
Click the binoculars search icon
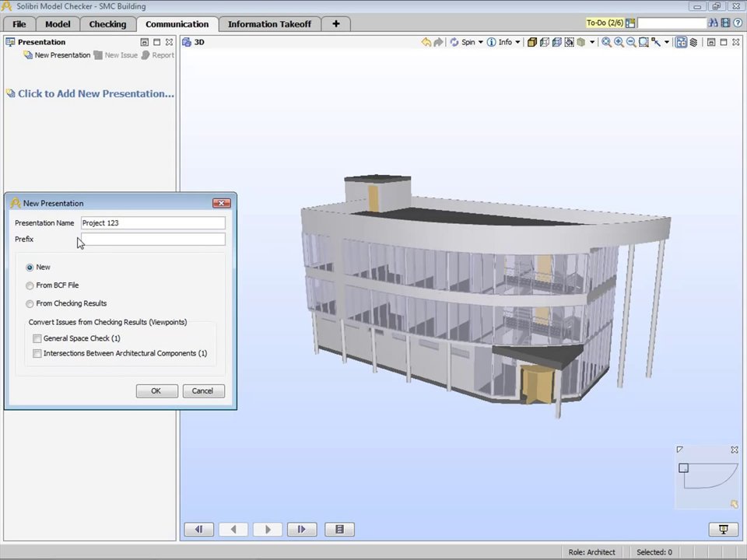pos(714,23)
